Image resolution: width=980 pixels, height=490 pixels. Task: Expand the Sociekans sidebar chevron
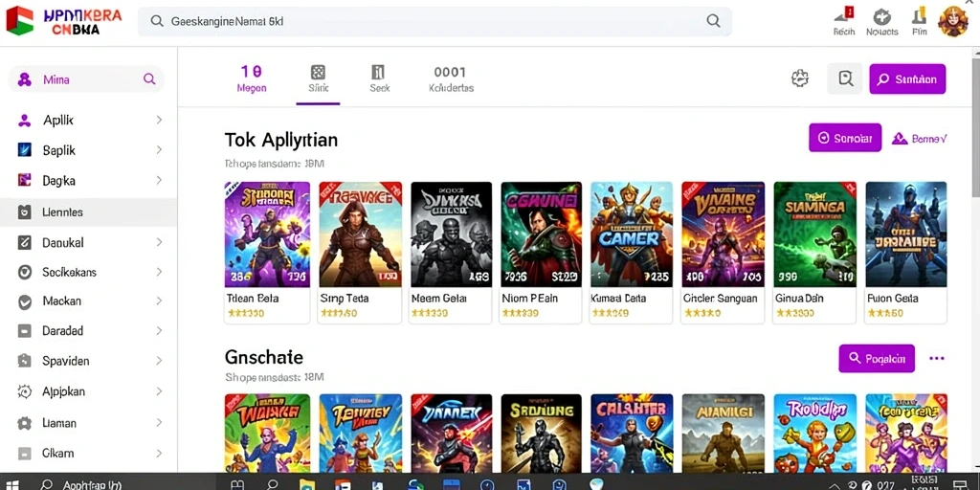coord(159,272)
